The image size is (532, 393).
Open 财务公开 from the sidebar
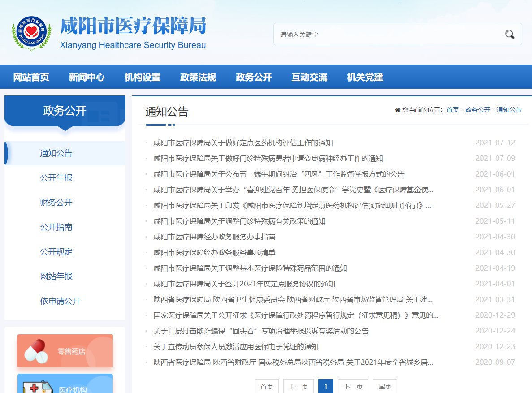click(56, 203)
